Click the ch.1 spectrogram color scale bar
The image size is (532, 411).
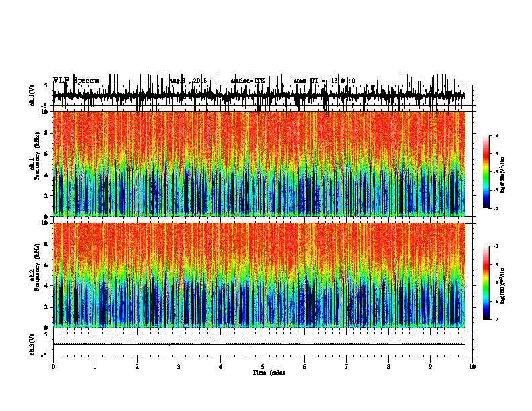tap(486, 171)
